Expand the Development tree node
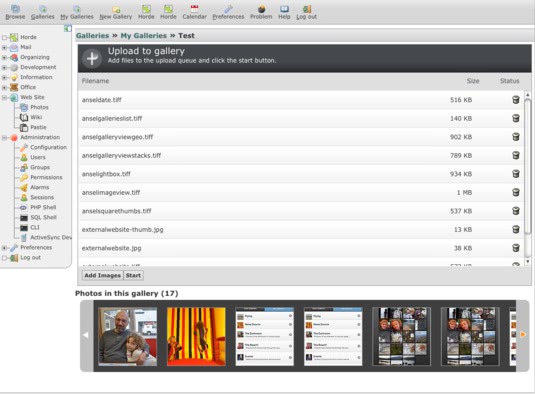This screenshot has height=394, width=535. click(x=4, y=68)
